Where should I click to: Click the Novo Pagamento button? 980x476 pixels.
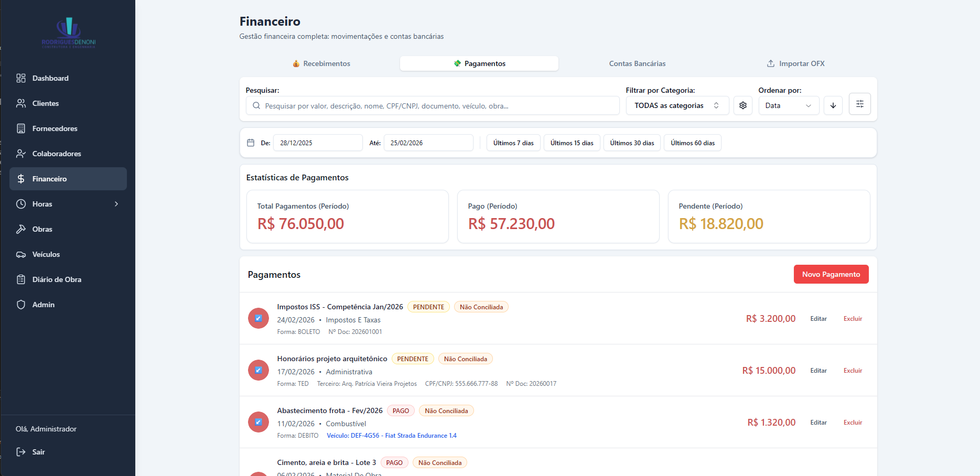(x=831, y=274)
